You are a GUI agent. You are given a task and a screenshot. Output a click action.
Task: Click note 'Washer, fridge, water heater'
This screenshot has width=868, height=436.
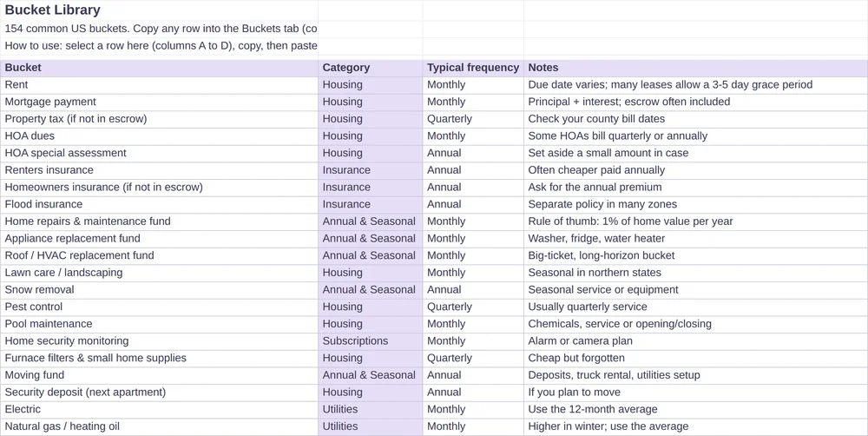(696, 239)
